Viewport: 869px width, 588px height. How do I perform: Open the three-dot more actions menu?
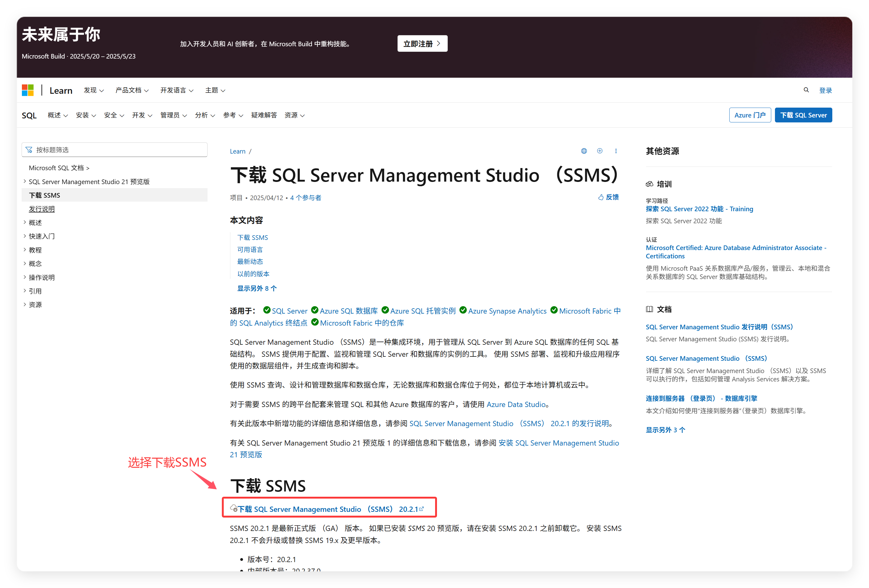[616, 151]
